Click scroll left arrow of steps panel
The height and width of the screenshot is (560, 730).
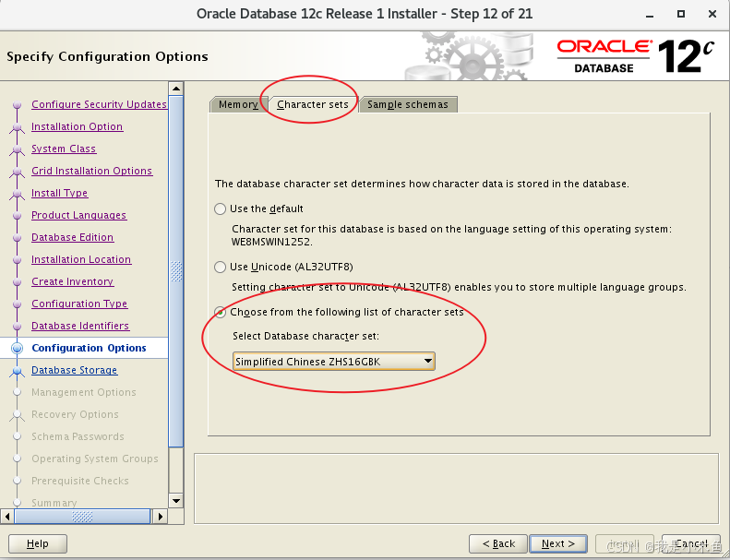coord(7,517)
